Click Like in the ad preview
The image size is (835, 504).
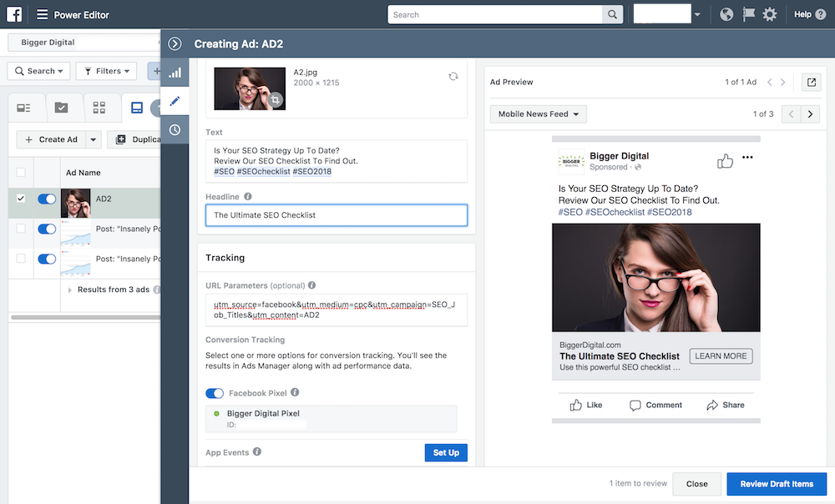click(x=586, y=405)
